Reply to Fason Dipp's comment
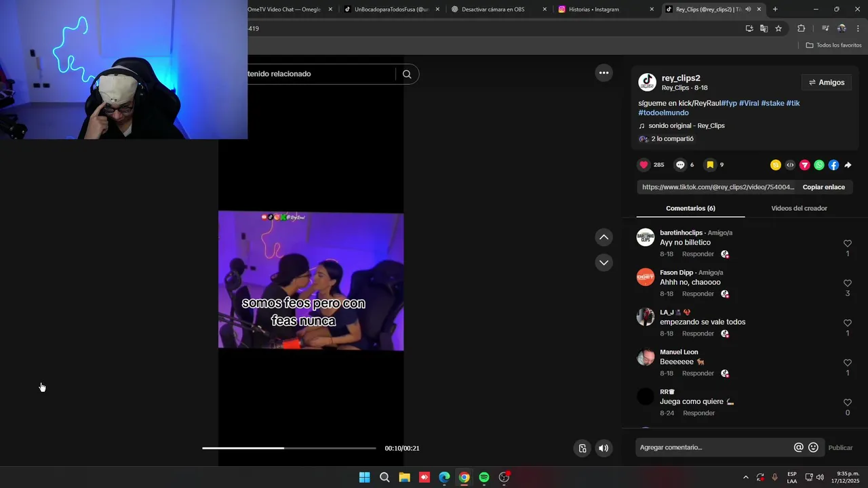This screenshot has width=868, height=488. (698, 293)
